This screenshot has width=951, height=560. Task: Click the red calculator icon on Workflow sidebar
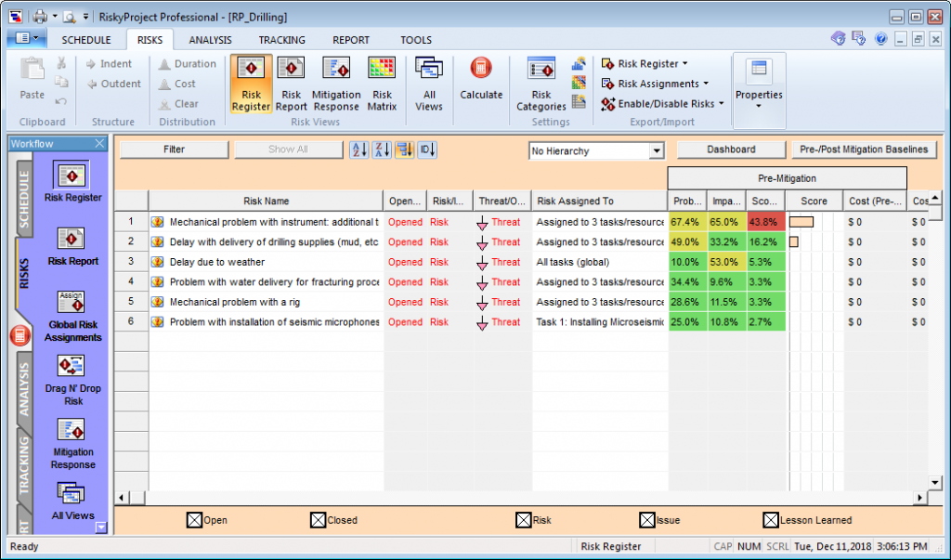coord(20,335)
